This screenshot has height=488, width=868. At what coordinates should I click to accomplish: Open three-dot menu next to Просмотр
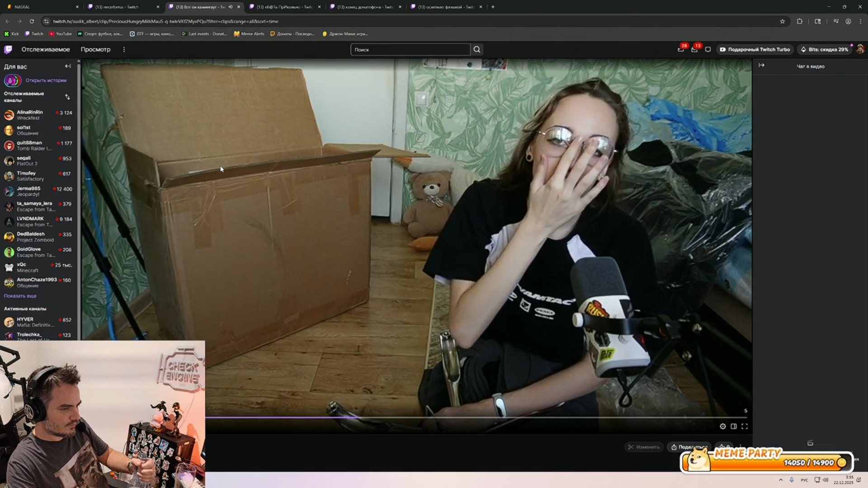point(124,50)
